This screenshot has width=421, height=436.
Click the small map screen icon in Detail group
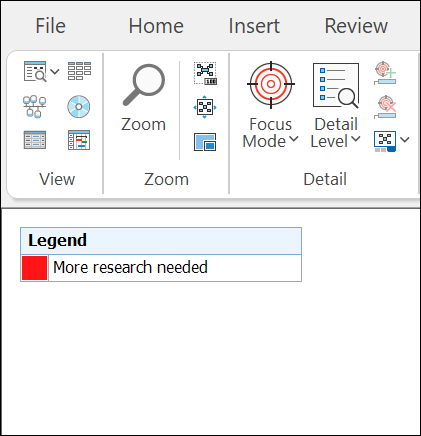(x=385, y=141)
